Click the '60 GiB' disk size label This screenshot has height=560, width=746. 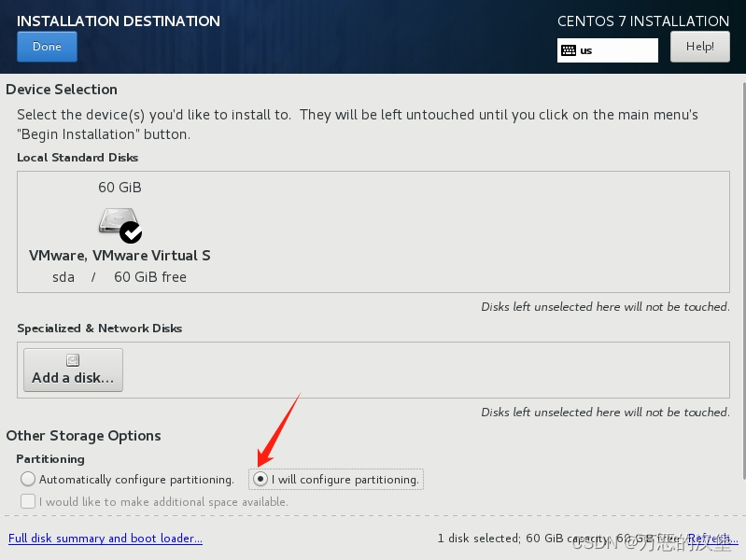point(120,188)
